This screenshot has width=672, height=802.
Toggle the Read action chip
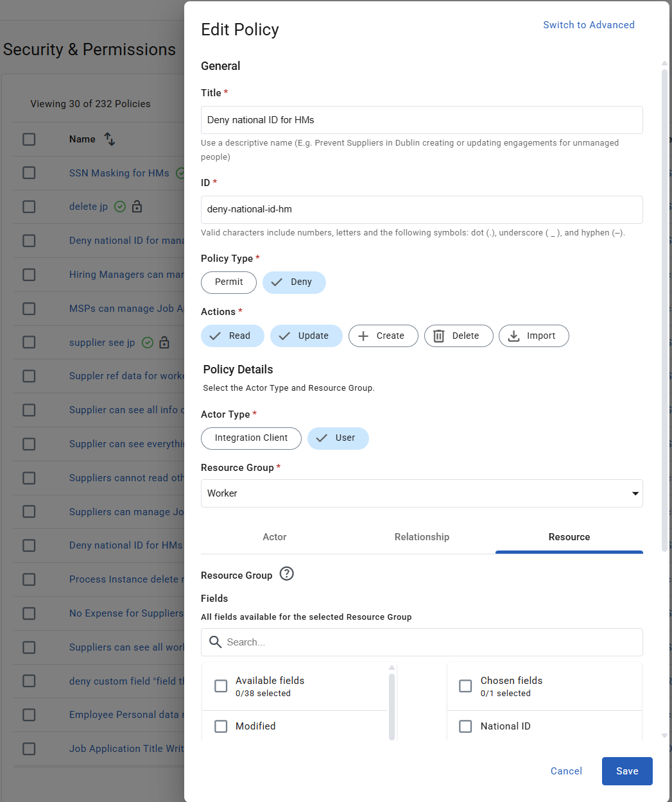[x=232, y=336]
